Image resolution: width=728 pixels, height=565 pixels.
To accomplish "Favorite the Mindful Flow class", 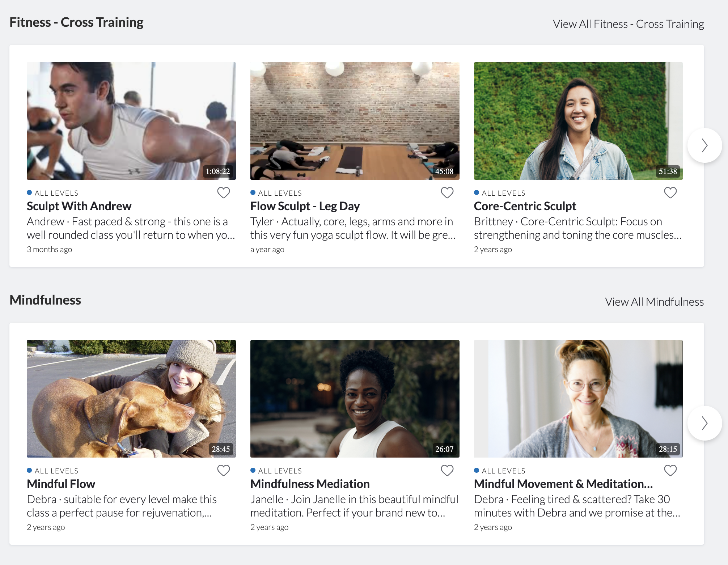I will [223, 471].
